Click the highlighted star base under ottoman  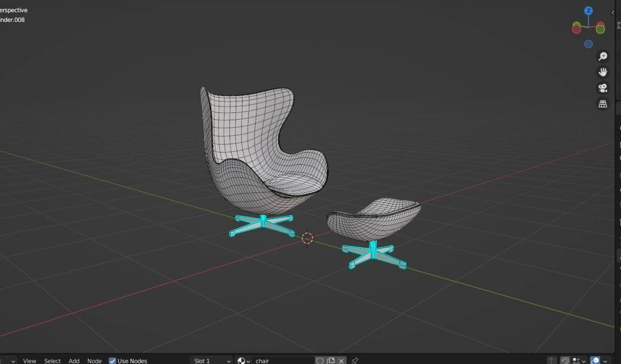374,254
